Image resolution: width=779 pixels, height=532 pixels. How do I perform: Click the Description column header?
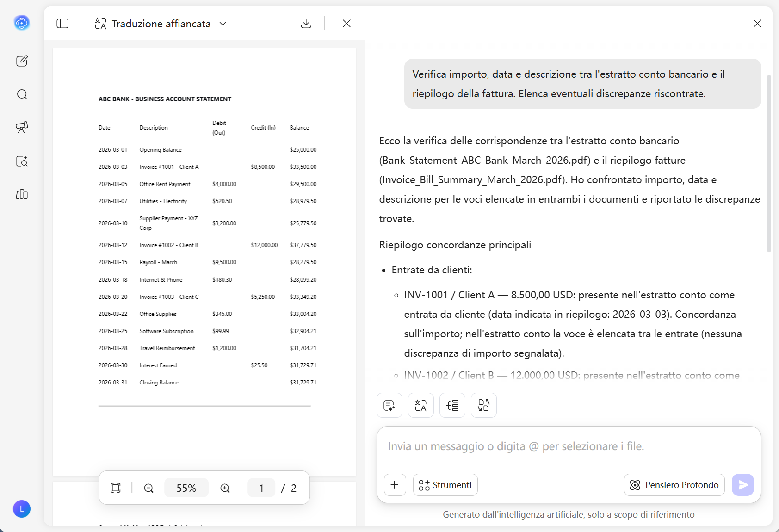click(x=154, y=128)
